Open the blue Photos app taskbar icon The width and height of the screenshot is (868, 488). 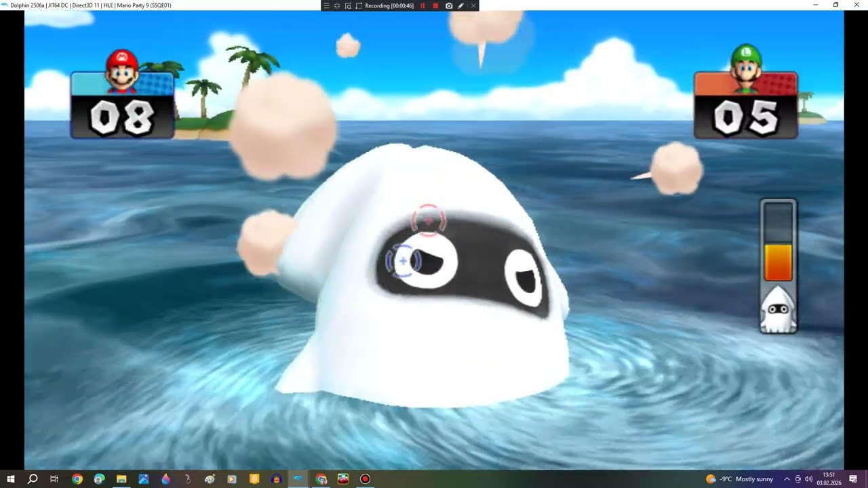pyautogui.click(x=143, y=479)
